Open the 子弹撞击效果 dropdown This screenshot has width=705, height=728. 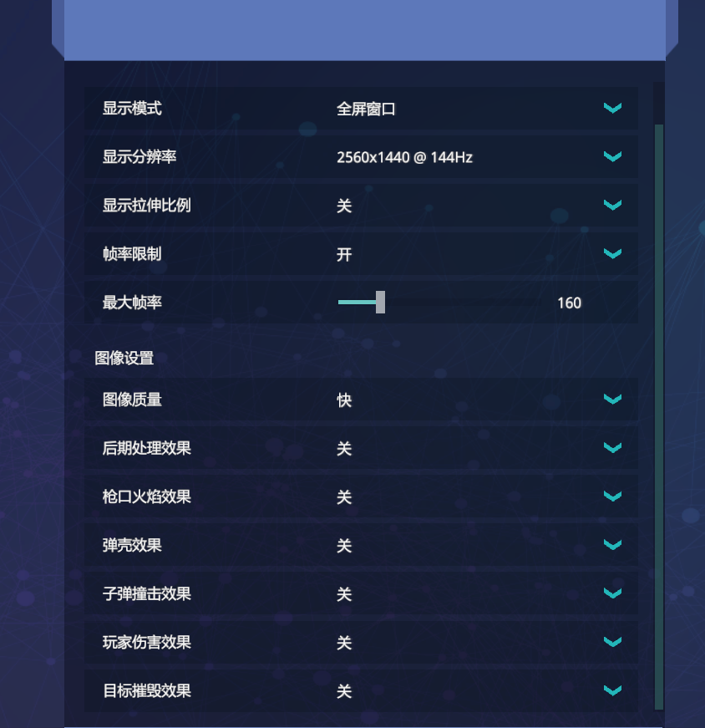(612, 593)
